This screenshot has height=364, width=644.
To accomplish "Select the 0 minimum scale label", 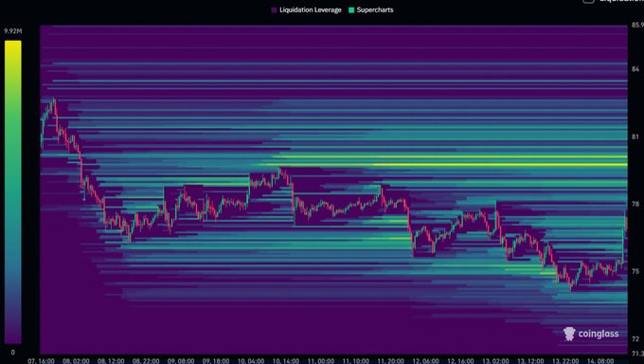I will (x=12, y=352).
